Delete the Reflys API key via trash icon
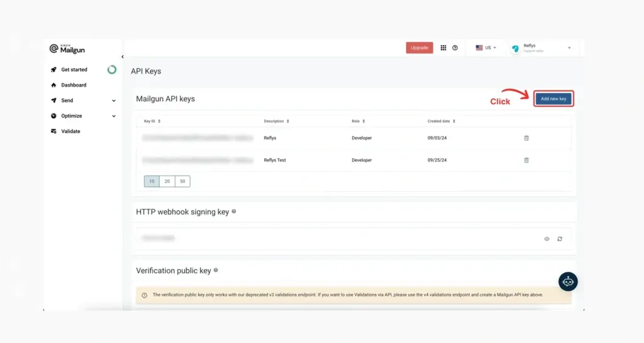The width and height of the screenshot is (644, 343). (x=526, y=138)
